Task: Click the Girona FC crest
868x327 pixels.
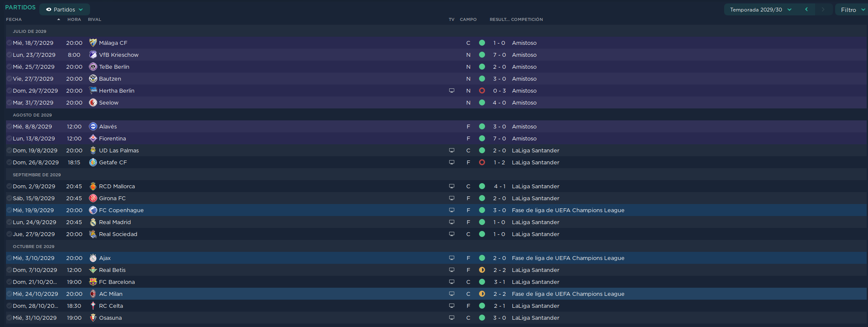Action: coord(93,198)
